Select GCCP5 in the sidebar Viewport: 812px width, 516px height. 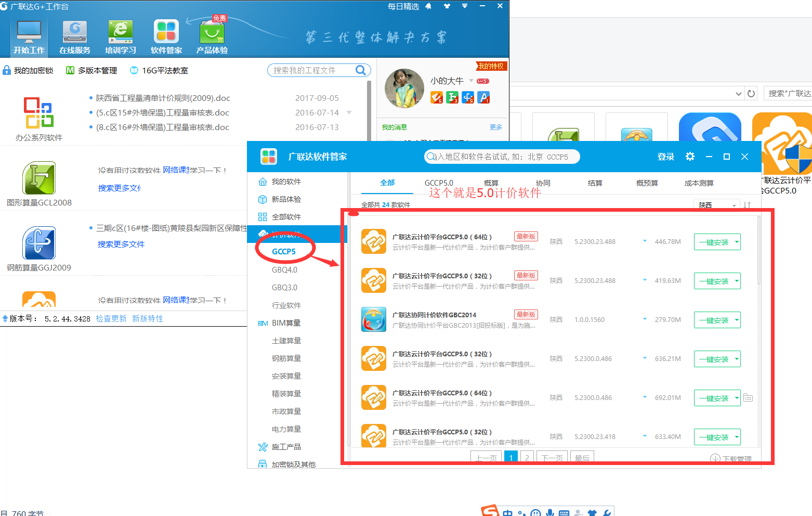pyautogui.click(x=284, y=251)
